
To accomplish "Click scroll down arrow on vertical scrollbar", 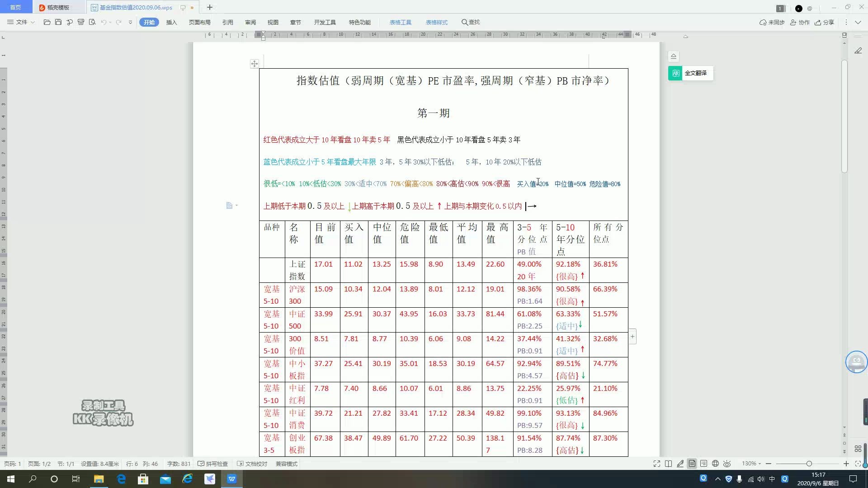I will (844, 427).
